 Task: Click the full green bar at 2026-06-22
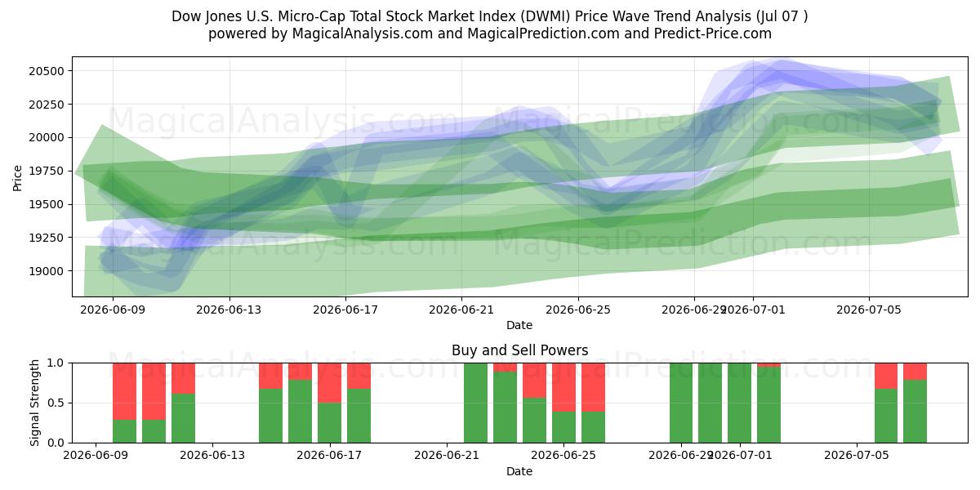click(475, 403)
